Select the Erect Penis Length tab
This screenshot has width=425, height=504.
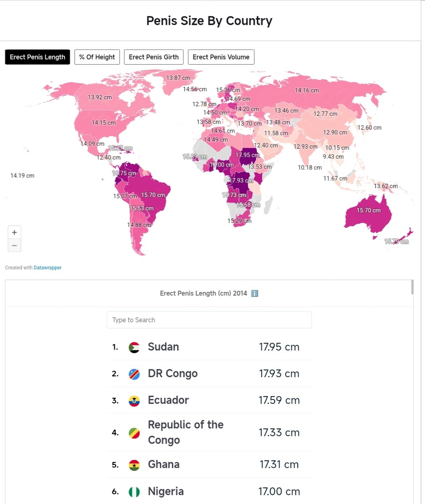(37, 57)
